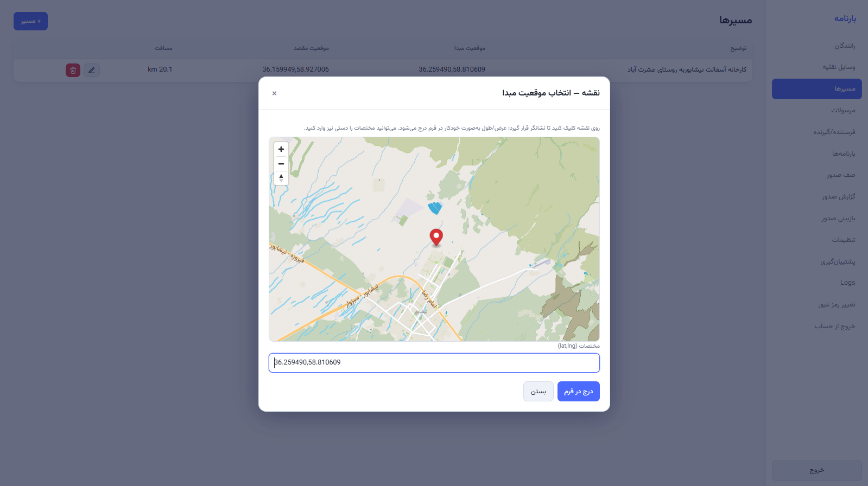This screenshot has height=486, width=868.
Task: Delete the route row with trash icon
Action: pos(73,70)
